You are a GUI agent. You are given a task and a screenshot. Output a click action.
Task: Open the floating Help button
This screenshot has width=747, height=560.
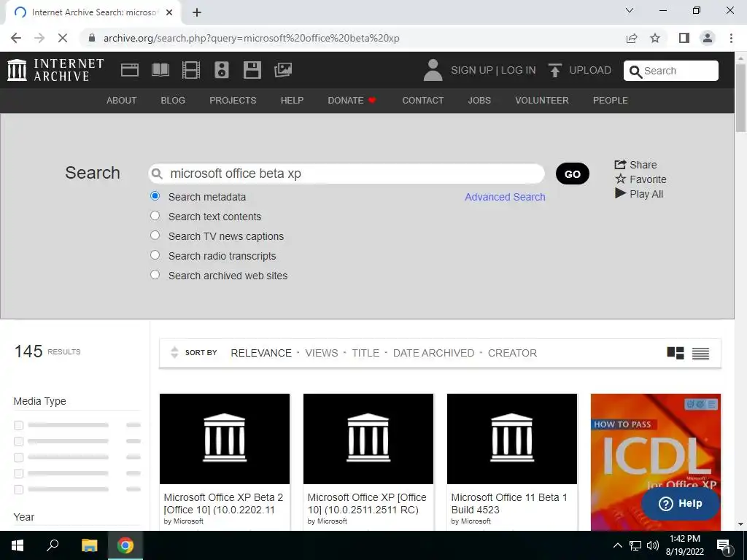pyautogui.click(x=681, y=503)
